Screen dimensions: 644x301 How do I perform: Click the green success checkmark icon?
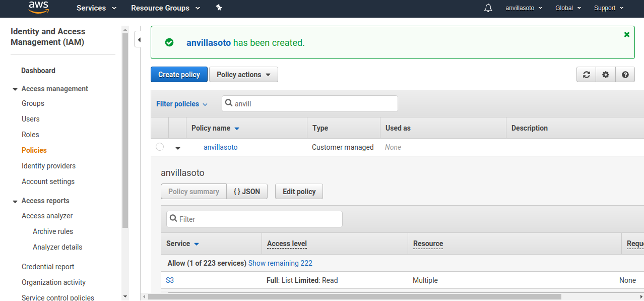click(169, 43)
